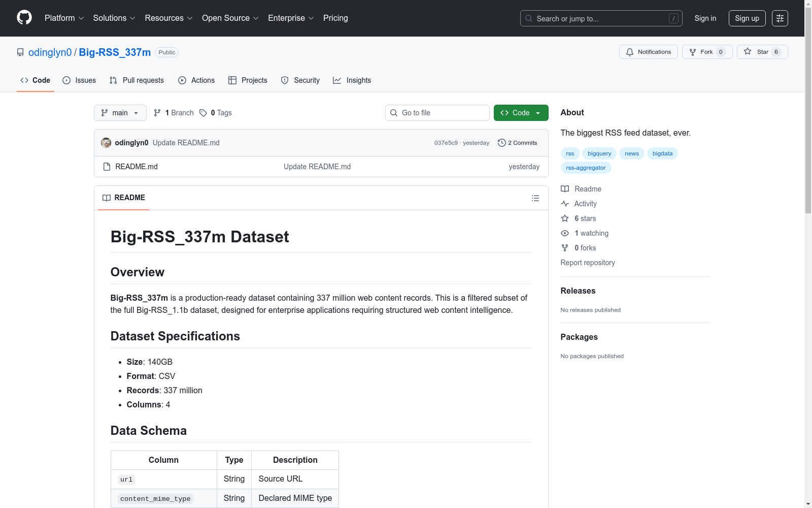Expand the Platform menu

64,18
